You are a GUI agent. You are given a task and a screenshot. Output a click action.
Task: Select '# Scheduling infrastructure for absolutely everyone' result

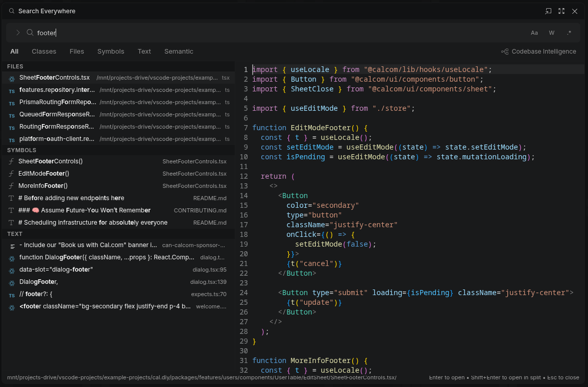[x=118, y=223]
